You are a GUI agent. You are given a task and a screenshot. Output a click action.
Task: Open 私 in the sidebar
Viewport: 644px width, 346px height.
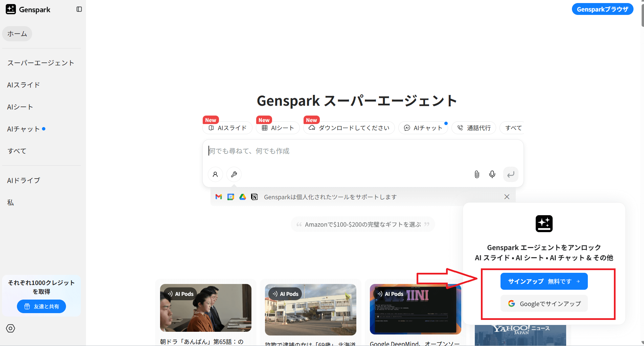tap(10, 203)
